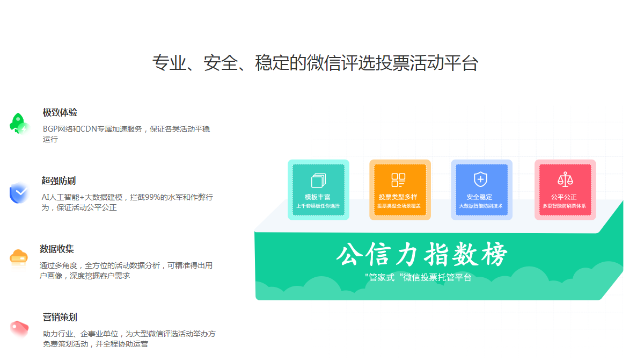Click the 通过多角度，全方位的活动数据分析 description
This screenshot has width=644, height=360.
(126, 270)
